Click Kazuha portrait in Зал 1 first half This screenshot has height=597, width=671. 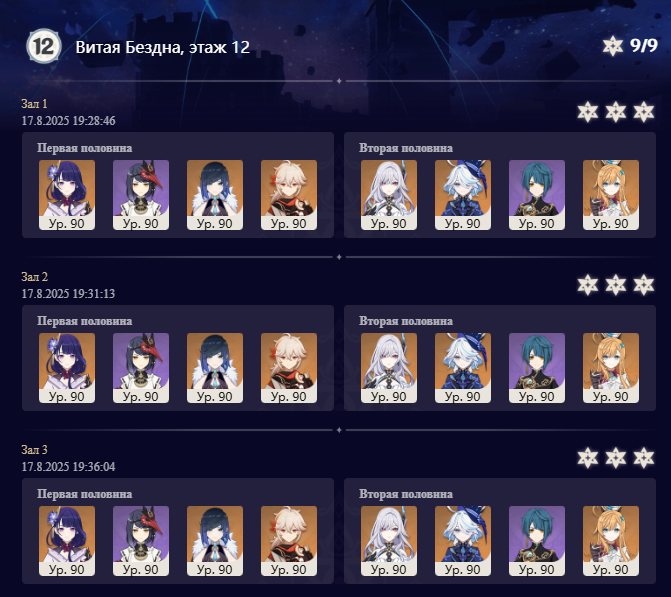click(x=289, y=195)
